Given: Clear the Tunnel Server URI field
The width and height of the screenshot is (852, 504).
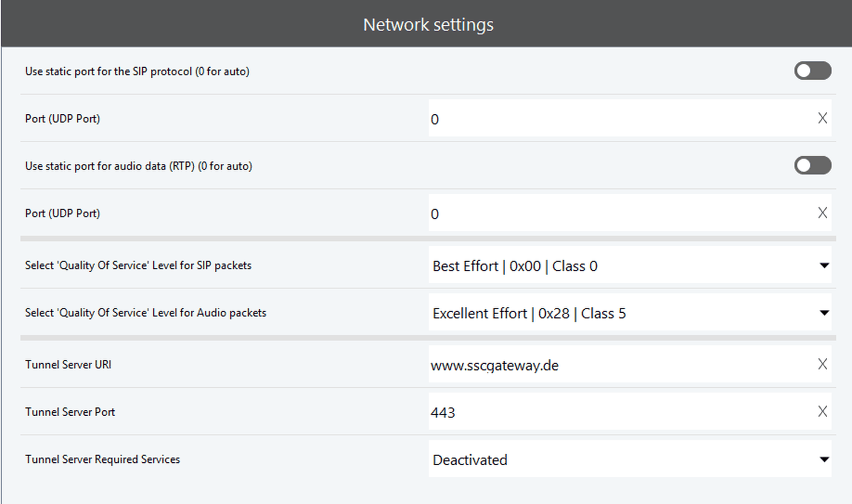Looking at the screenshot, I should tap(822, 364).
